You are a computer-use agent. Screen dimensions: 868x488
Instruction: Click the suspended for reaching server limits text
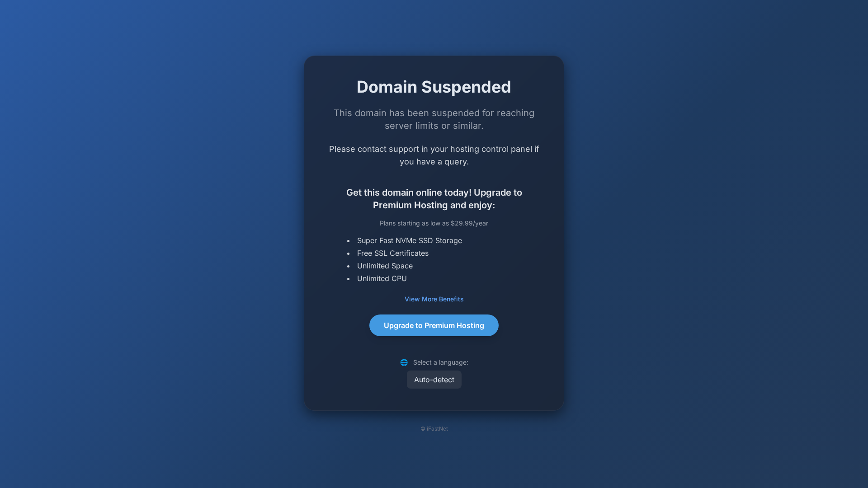[x=434, y=119]
